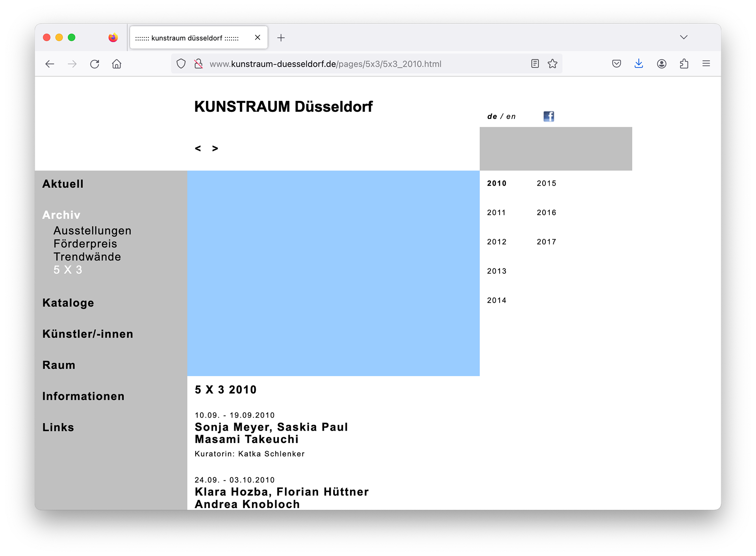Reload the current page
This screenshot has height=556, width=756.
[x=94, y=64]
